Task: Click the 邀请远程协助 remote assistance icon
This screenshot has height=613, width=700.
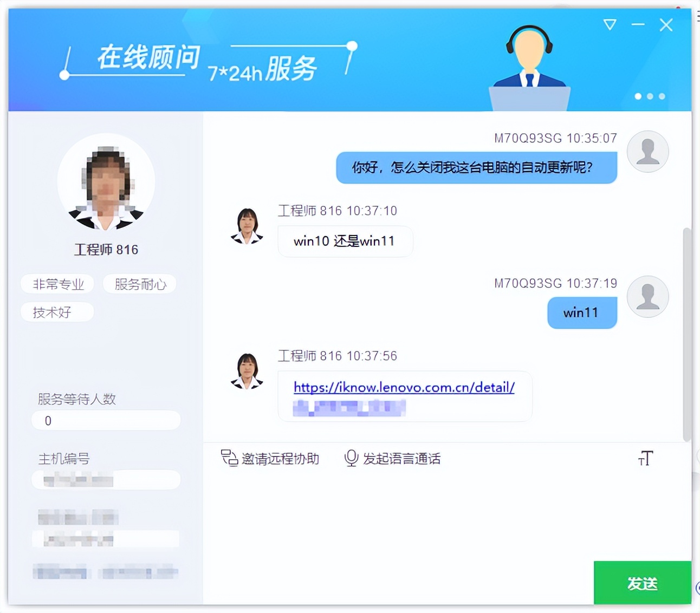Action: [229, 458]
